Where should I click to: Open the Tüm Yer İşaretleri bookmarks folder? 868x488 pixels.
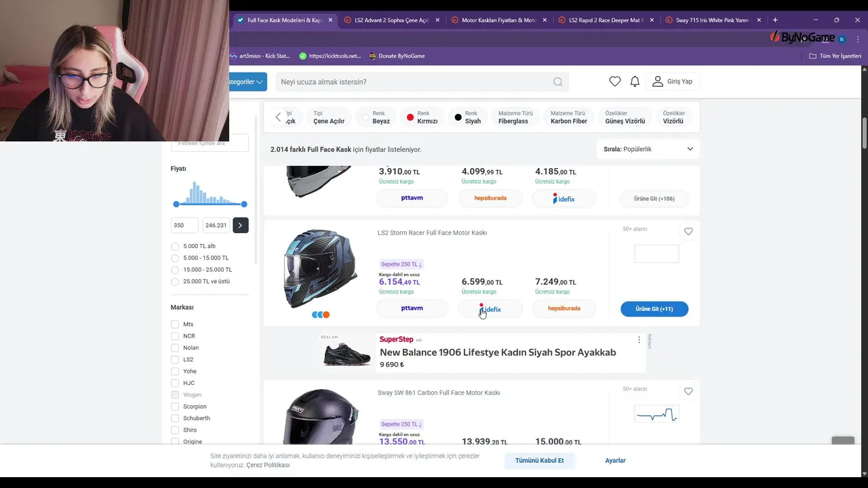tap(835, 56)
